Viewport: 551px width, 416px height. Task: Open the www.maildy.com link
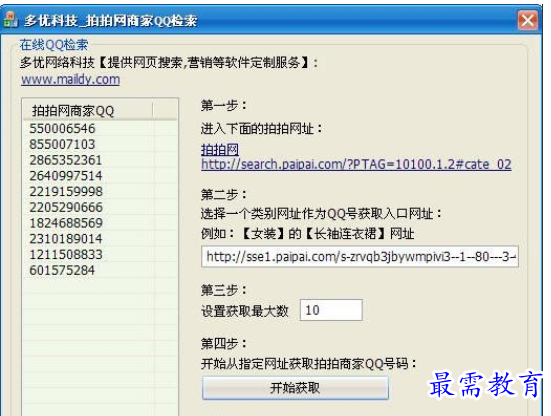tap(70, 79)
